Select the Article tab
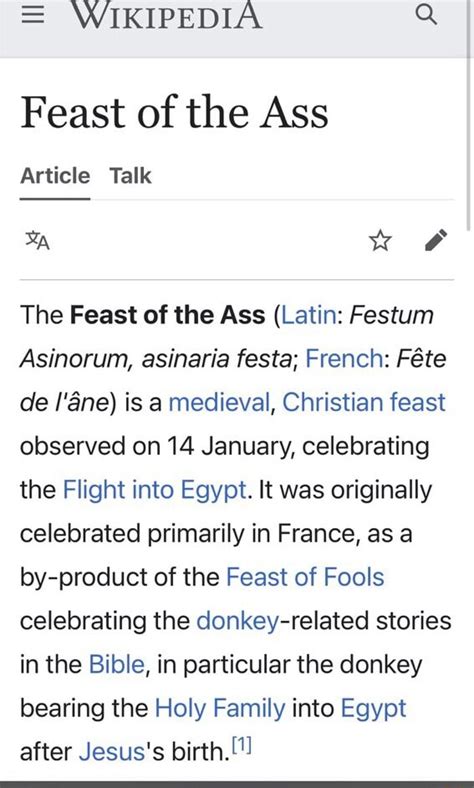The image size is (474, 788). pyautogui.click(x=55, y=176)
